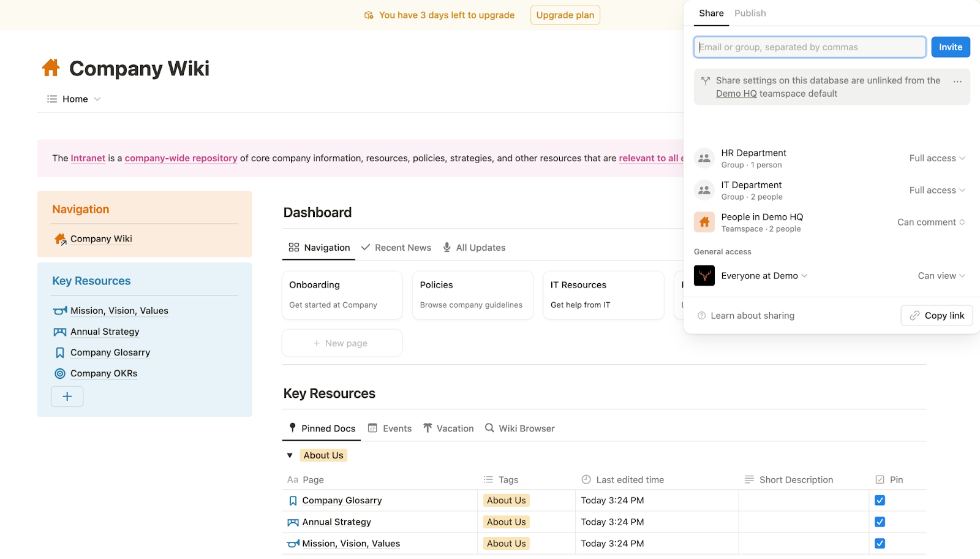The height and width of the screenshot is (559, 980).
Task: Click the People in Demo HQ teamspace icon
Action: [704, 222]
